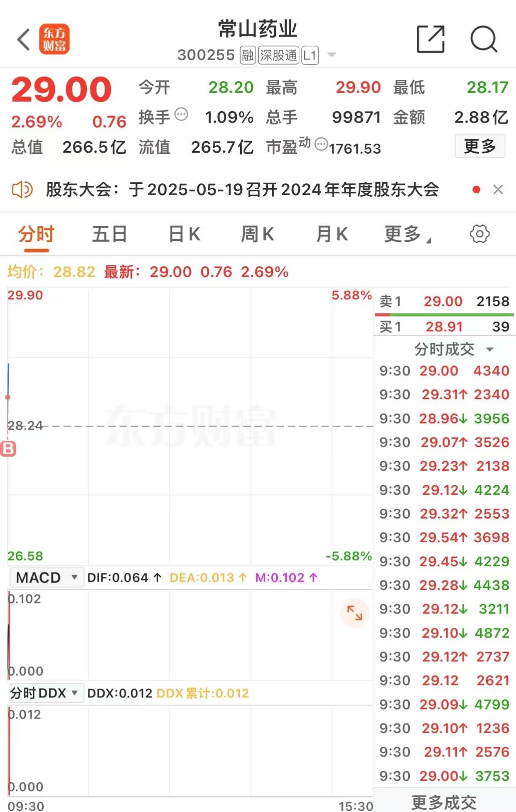Switch to the 月K tab

pyautogui.click(x=332, y=234)
